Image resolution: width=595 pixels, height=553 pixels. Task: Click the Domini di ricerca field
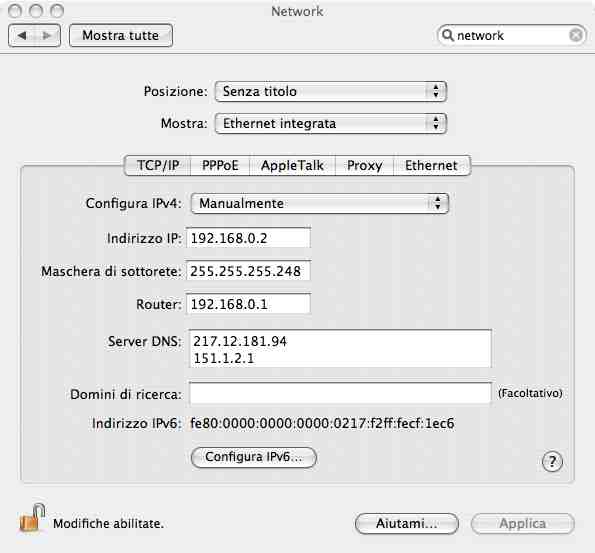pyautogui.click(x=340, y=393)
